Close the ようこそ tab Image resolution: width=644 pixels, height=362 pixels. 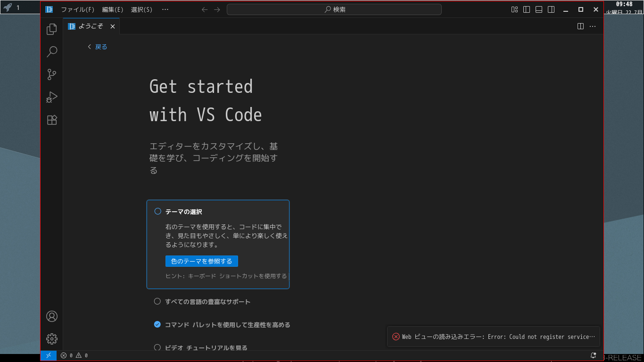coord(113,26)
